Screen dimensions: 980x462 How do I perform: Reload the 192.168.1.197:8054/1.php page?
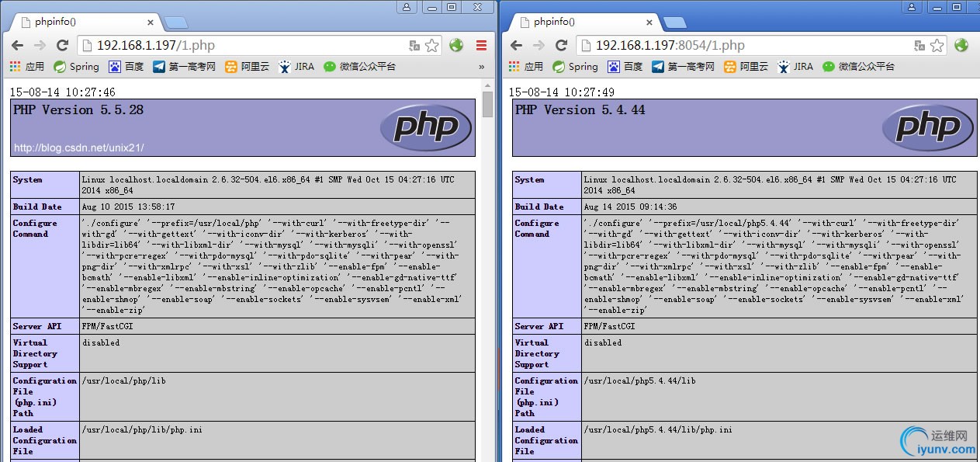tap(562, 45)
